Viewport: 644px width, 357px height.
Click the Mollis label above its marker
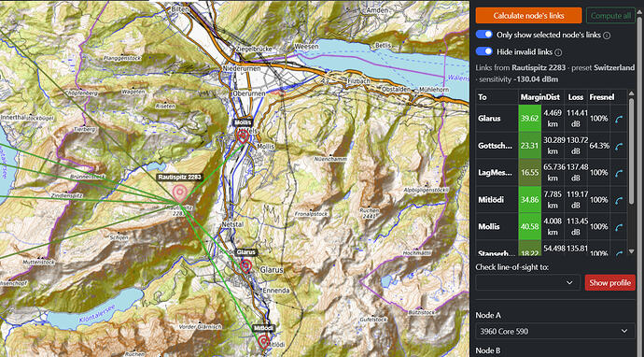[243, 122]
